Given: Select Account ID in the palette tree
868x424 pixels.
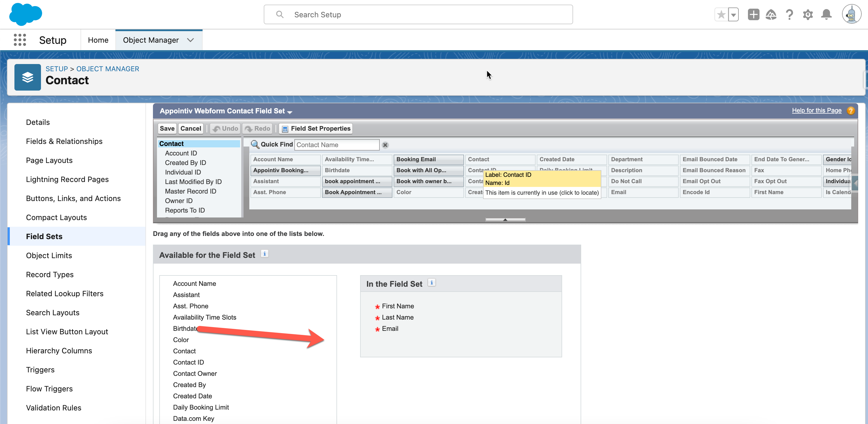Looking at the screenshot, I should (x=181, y=153).
